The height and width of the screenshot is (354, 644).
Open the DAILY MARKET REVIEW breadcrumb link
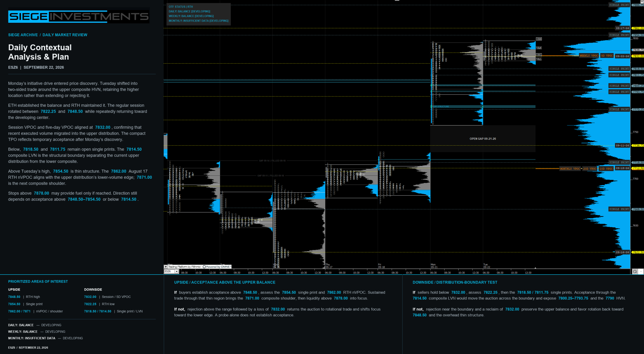(x=65, y=35)
